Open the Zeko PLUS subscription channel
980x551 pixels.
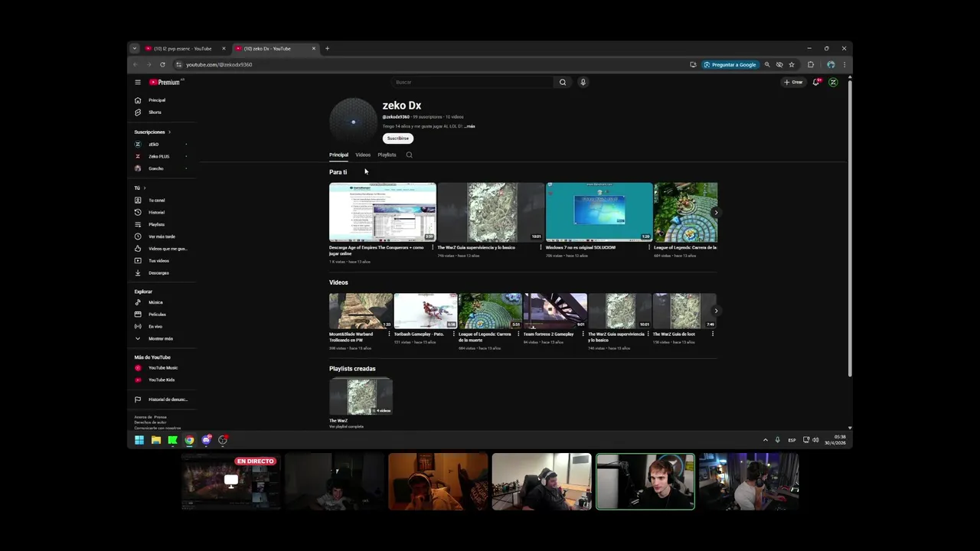158,156
